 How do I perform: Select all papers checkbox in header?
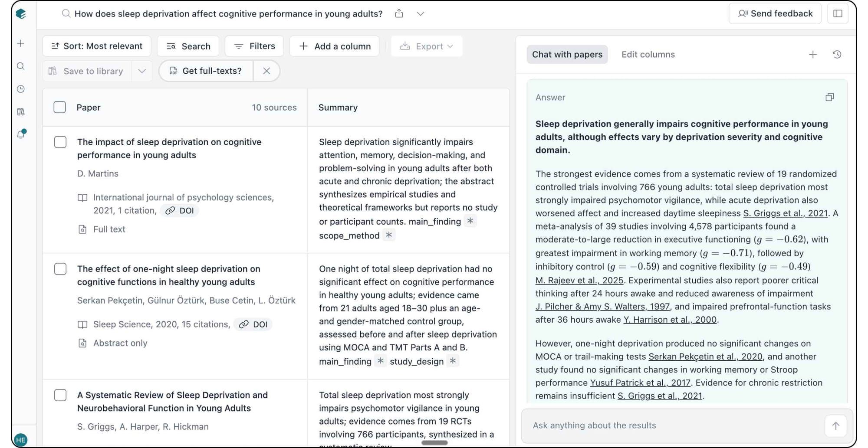(59, 107)
